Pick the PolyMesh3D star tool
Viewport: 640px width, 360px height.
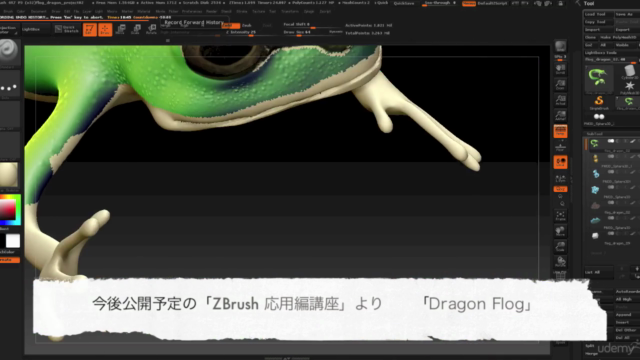coord(629,87)
